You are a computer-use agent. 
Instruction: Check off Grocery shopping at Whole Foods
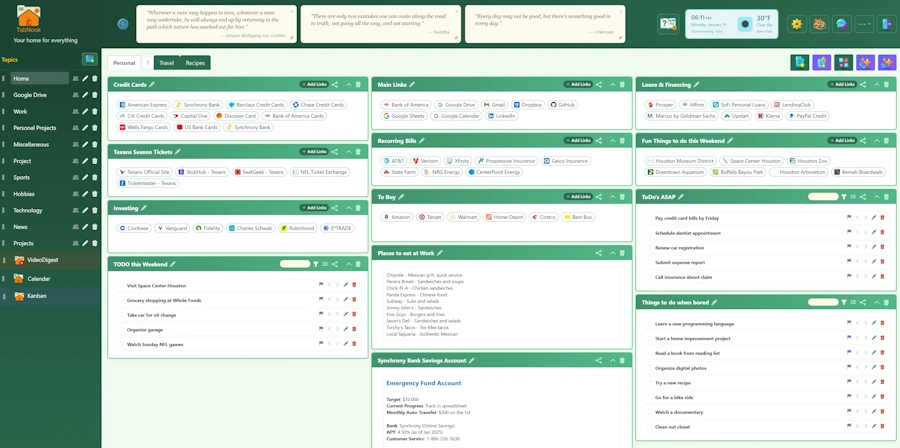[x=121, y=301]
